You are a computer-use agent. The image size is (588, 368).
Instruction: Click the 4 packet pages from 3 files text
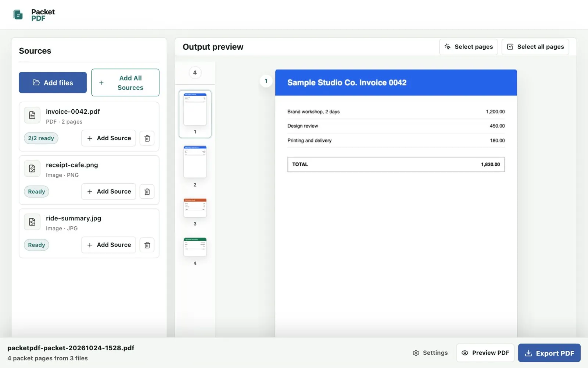point(47,358)
